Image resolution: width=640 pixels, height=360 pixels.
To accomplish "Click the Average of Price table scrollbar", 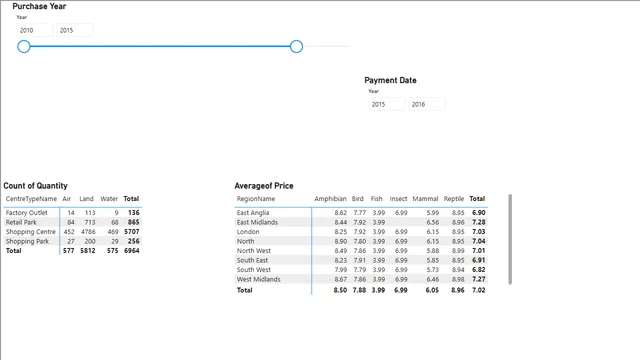I will pyautogui.click(x=510, y=239).
